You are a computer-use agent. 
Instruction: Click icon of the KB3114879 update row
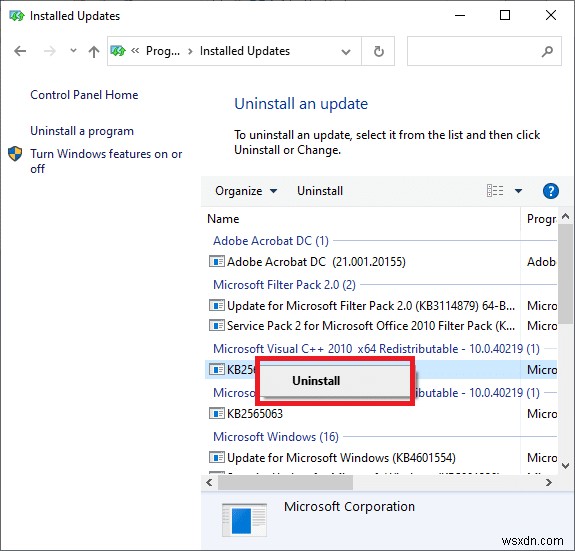tap(216, 305)
